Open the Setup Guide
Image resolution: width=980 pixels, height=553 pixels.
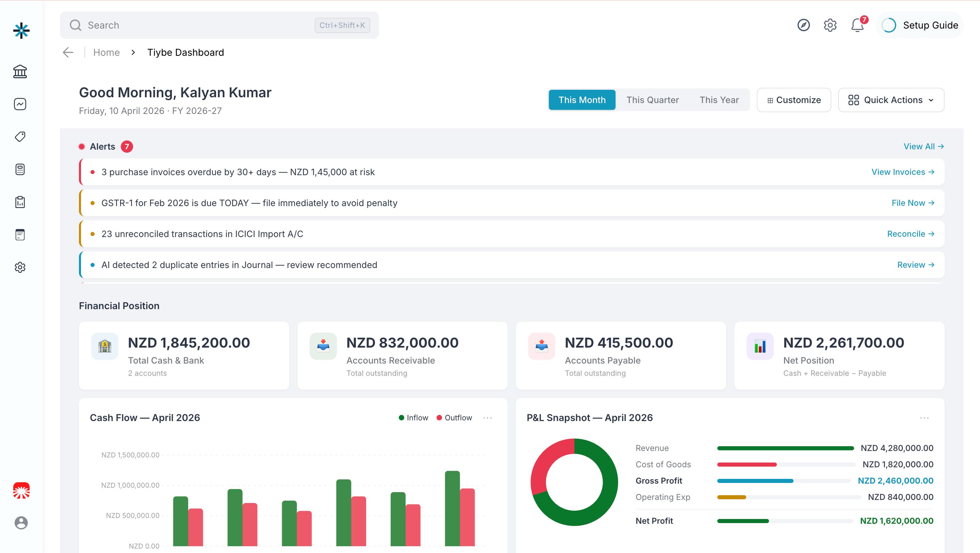[919, 25]
